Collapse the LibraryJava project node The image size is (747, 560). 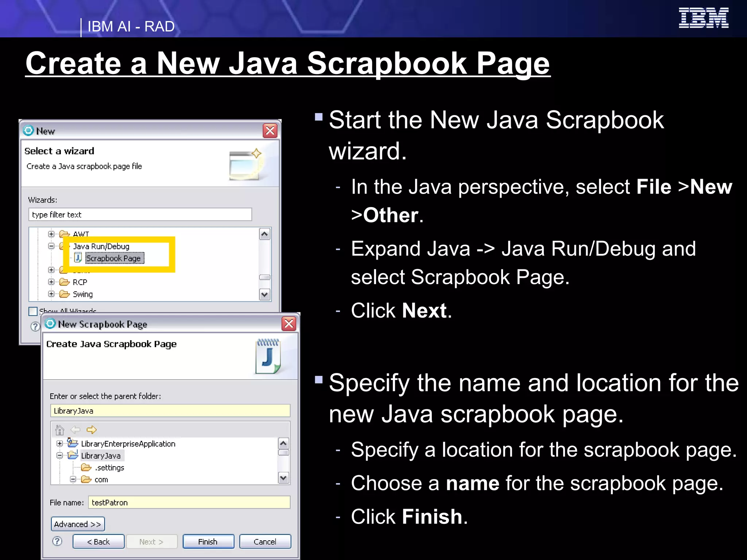click(60, 455)
